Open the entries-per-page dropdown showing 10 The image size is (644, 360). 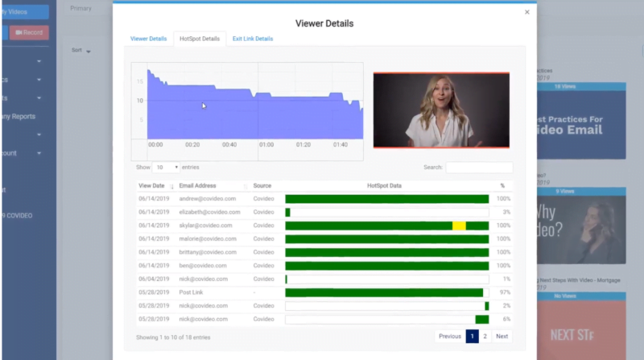(x=166, y=168)
